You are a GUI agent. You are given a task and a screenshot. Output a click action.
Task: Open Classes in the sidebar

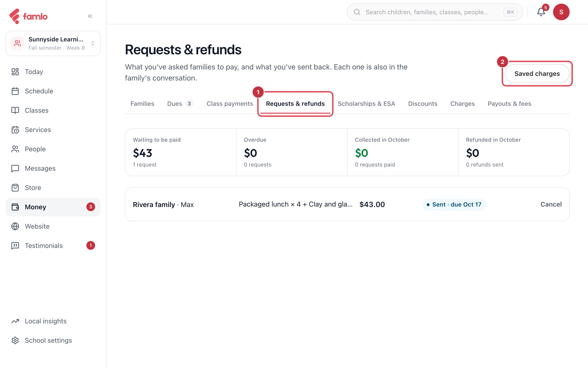pyautogui.click(x=53, y=110)
